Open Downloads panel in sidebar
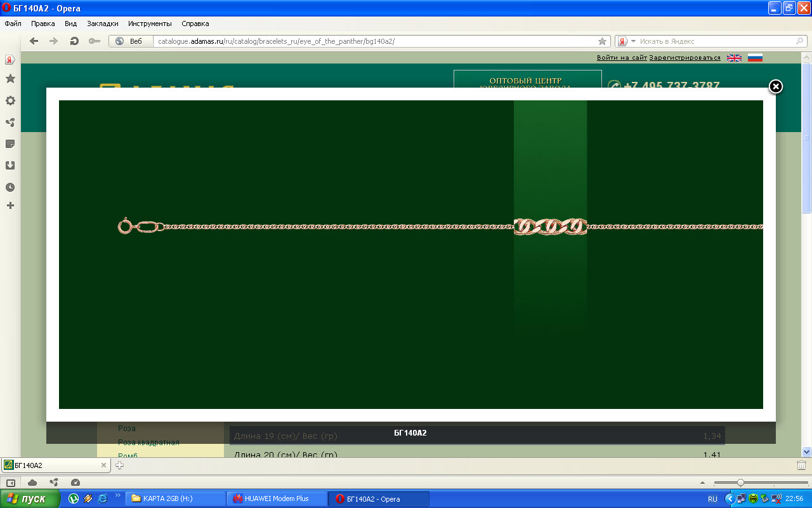Viewport: 812px width, 508px height. (x=10, y=166)
